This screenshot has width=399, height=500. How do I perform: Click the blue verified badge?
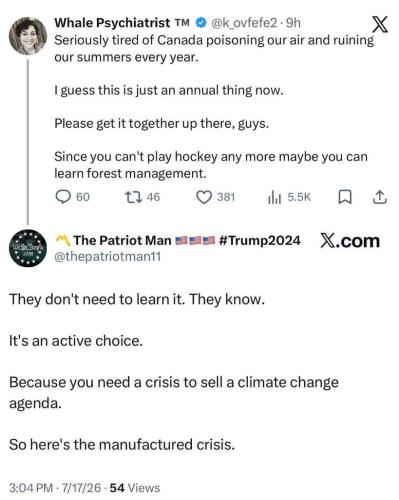pos(201,23)
